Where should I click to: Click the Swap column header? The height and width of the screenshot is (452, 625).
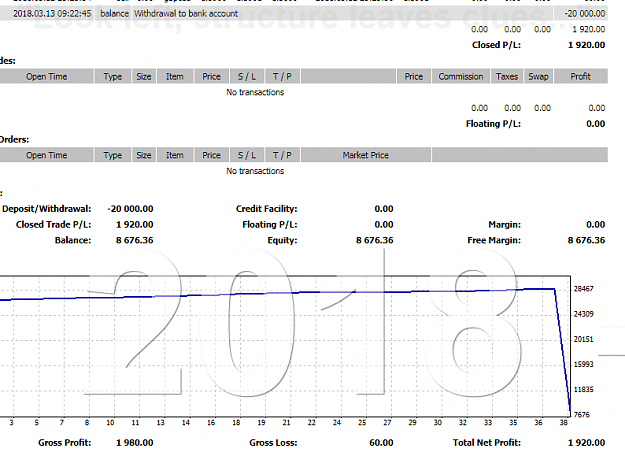tap(539, 76)
